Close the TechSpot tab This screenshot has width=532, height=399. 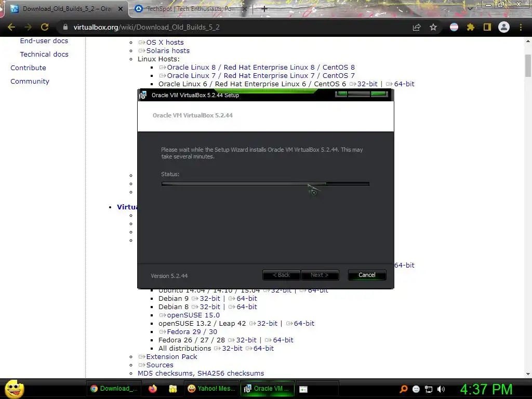point(245,9)
